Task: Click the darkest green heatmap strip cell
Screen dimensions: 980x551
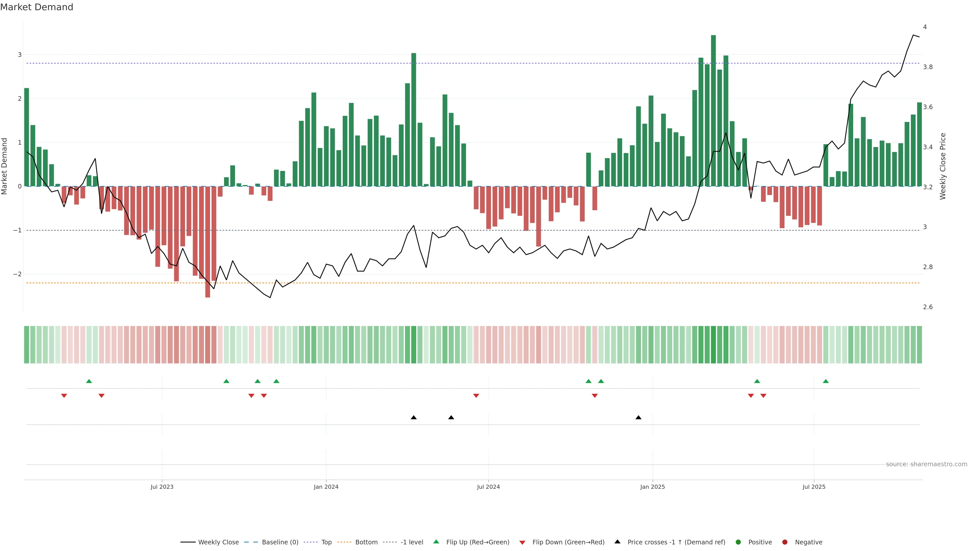Action: tap(713, 345)
